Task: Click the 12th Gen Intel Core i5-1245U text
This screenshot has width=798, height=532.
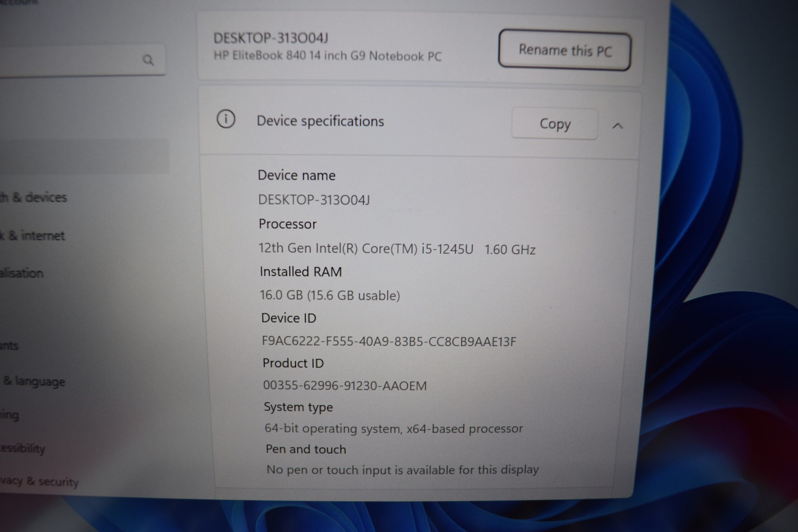Action: 366,248
